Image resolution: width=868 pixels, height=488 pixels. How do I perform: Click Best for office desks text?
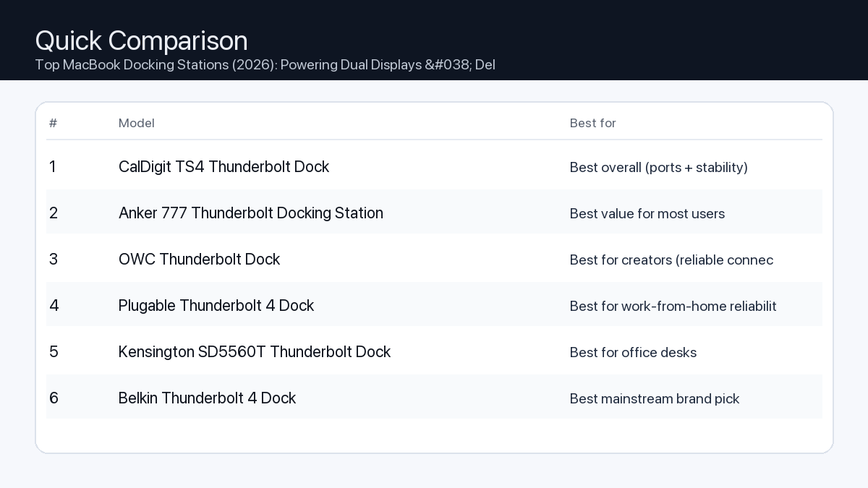coord(633,352)
